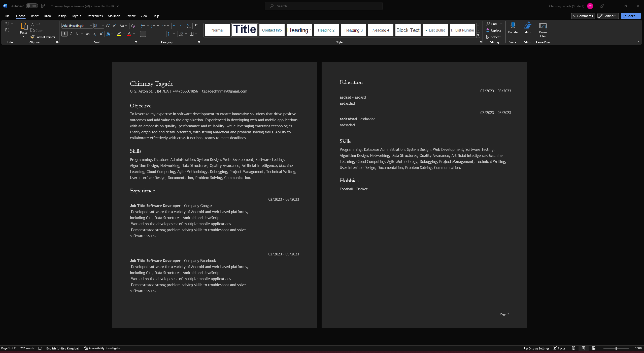Expand the Styles gallery more arrow

(478, 35)
